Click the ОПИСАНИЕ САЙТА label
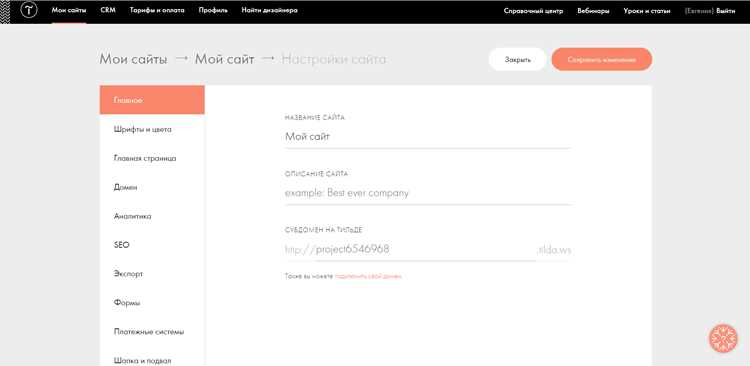 tap(316, 174)
